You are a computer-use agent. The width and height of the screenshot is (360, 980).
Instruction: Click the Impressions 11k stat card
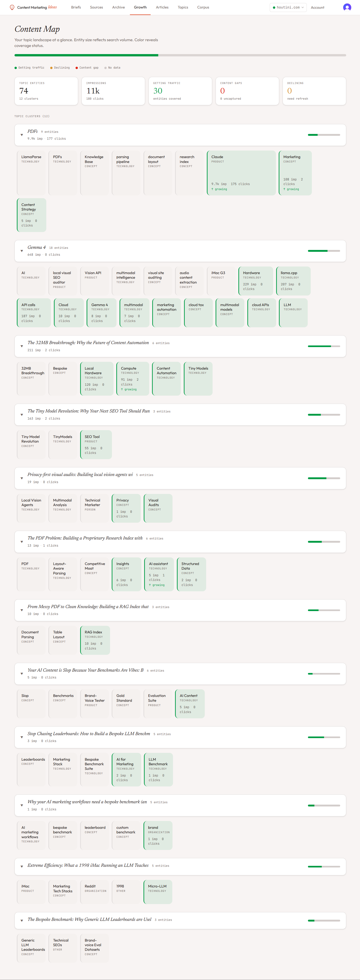click(113, 91)
